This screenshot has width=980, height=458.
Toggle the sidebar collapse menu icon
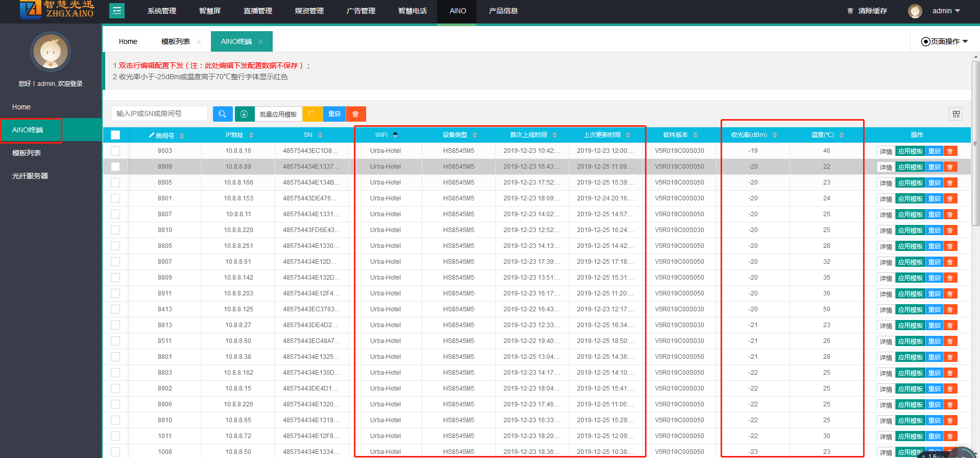click(117, 11)
